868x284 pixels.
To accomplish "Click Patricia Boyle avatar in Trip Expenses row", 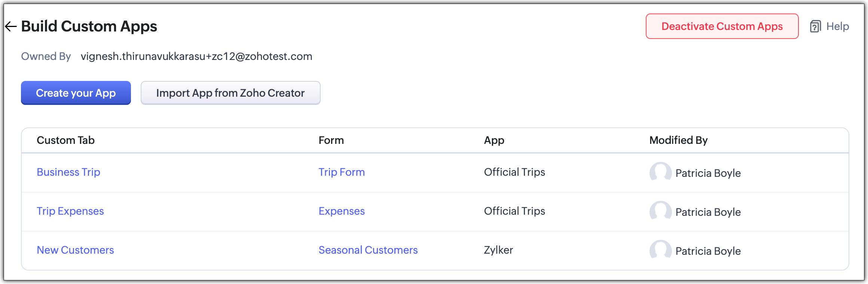I will coord(660,211).
